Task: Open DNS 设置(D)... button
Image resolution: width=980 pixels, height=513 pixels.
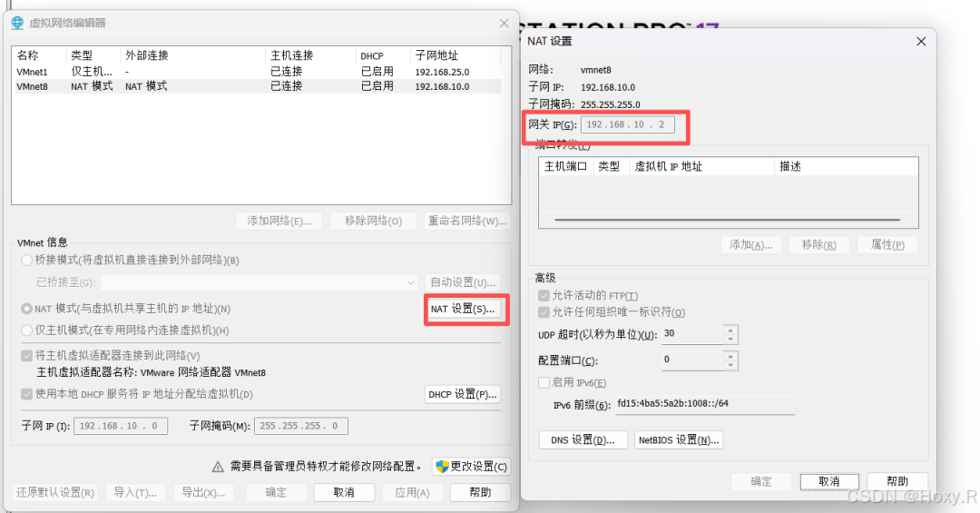Action: coord(583,439)
